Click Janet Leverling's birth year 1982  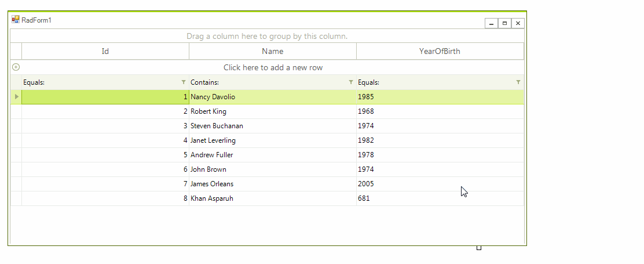366,140
